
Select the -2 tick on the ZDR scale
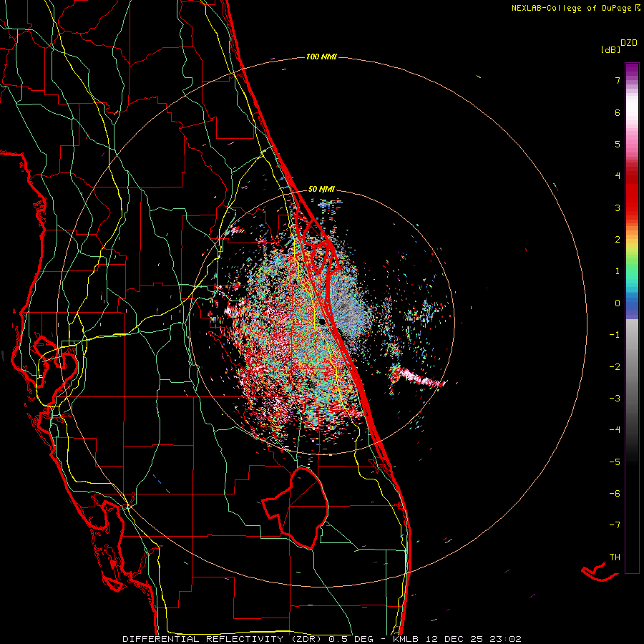[615, 367]
